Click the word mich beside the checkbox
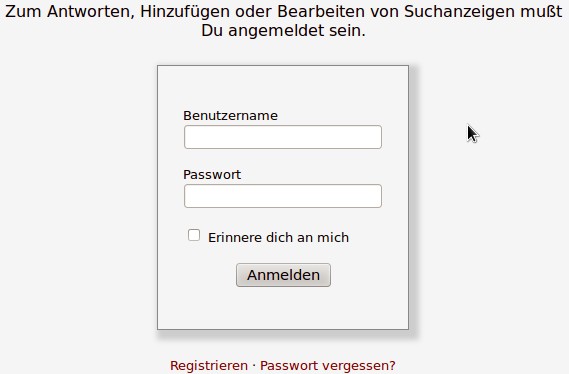569x374 pixels. point(333,238)
